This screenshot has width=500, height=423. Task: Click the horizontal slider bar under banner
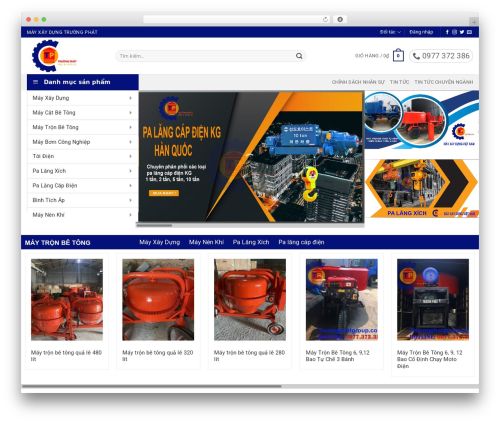250,225
